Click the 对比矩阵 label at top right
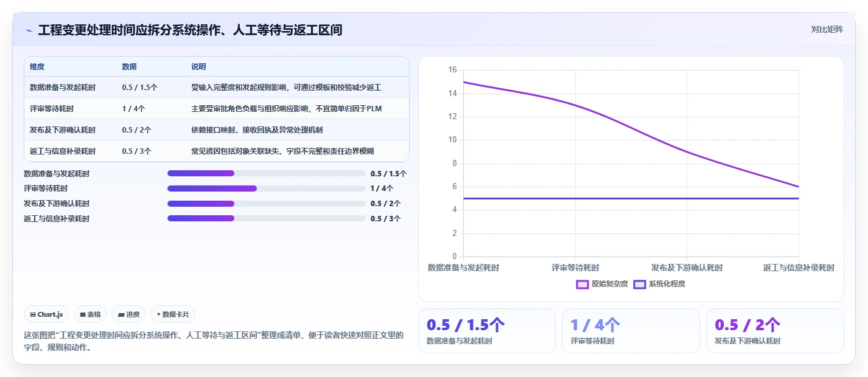 click(x=827, y=29)
